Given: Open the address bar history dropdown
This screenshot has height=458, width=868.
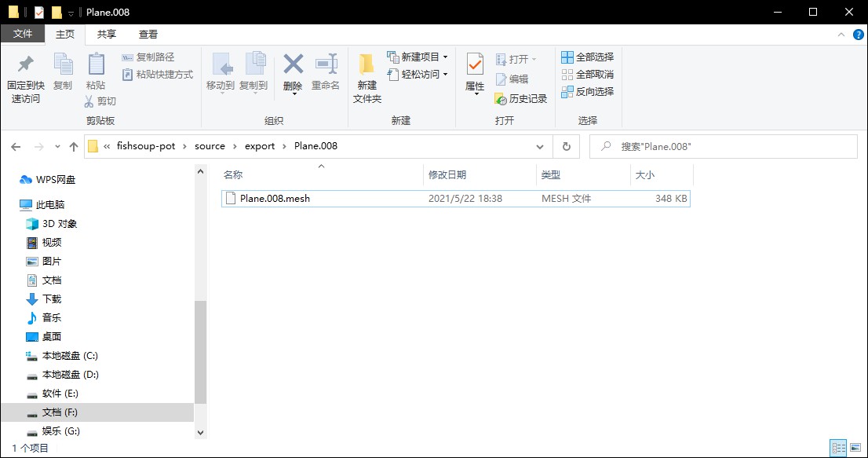Looking at the screenshot, I should pos(540,147).
